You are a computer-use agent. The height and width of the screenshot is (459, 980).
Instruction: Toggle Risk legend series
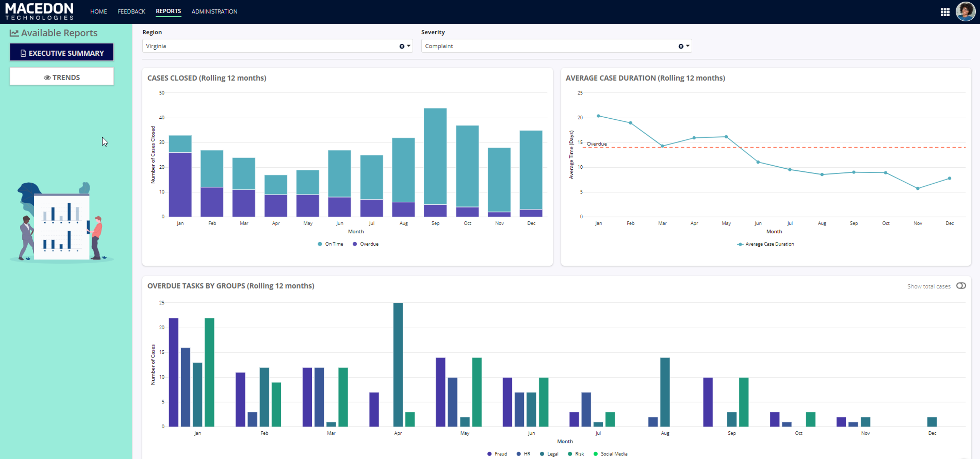point(576,454)
